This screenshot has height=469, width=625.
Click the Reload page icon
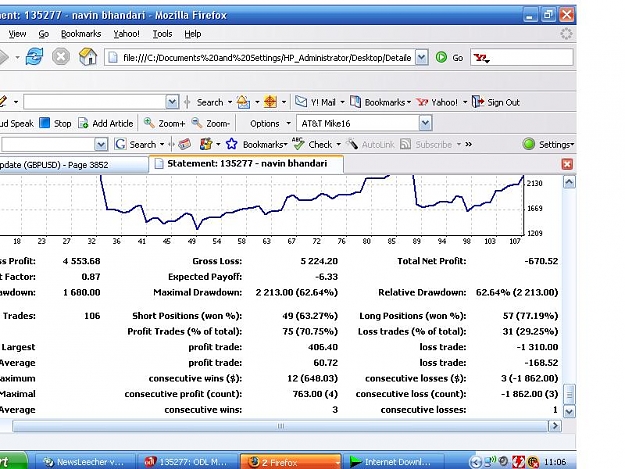tap(34, 57)
